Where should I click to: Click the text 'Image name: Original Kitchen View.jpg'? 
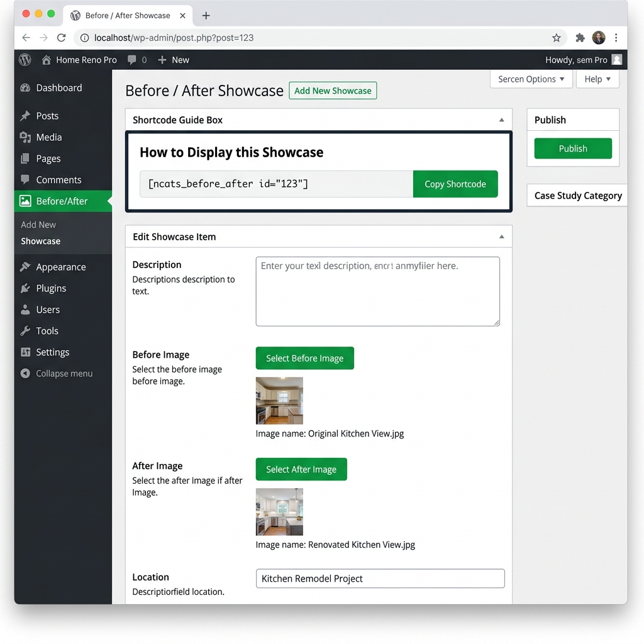330,434
